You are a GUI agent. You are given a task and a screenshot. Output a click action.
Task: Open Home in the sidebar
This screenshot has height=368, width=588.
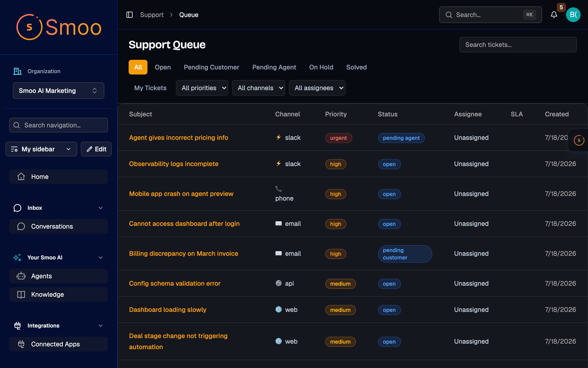[x=59, y=177]
